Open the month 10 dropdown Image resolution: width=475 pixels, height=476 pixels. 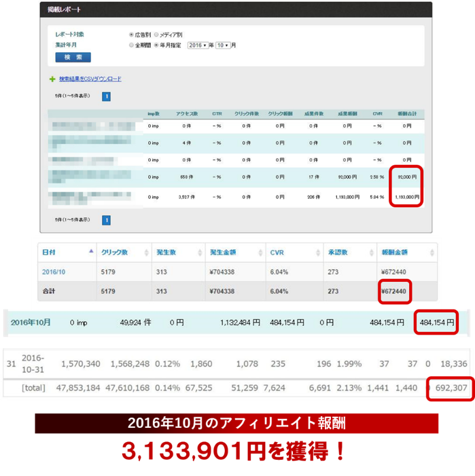(222, 45)
